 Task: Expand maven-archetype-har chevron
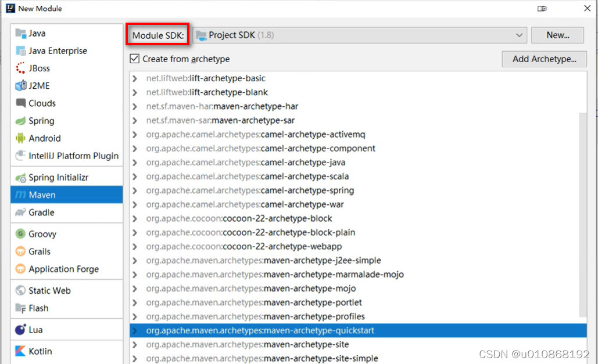[135, 106]
